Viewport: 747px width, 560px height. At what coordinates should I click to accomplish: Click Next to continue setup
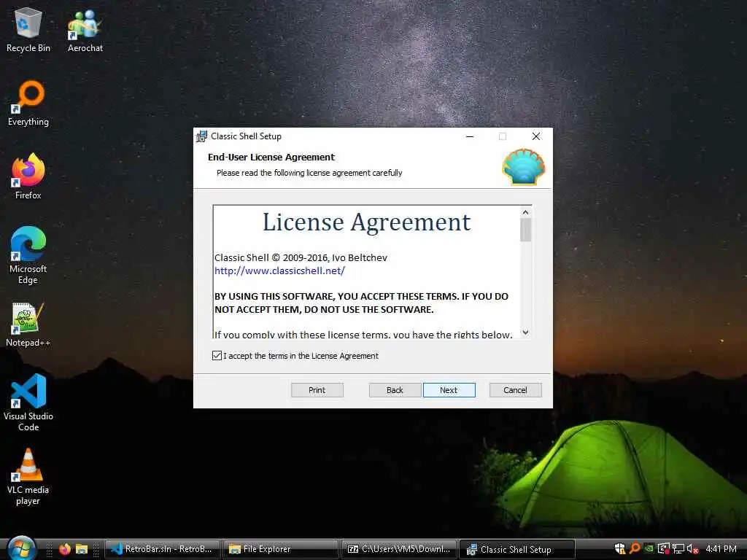449,390
